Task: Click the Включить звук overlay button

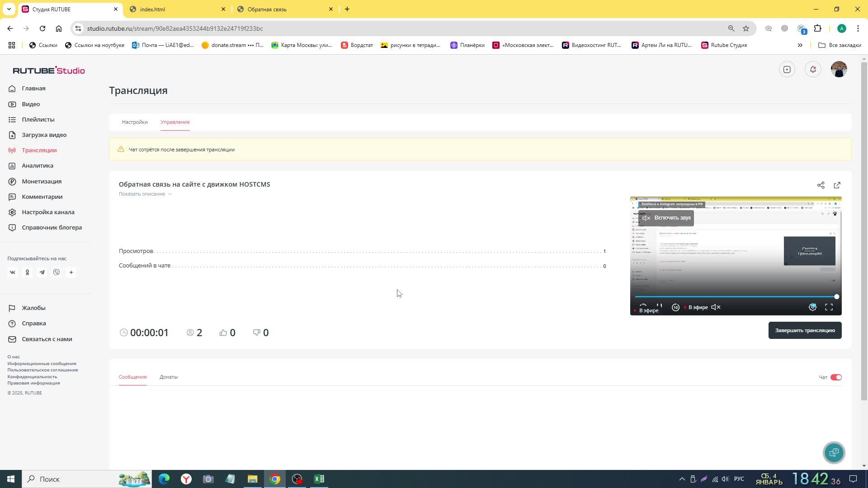Action: (x=666, y=218)
